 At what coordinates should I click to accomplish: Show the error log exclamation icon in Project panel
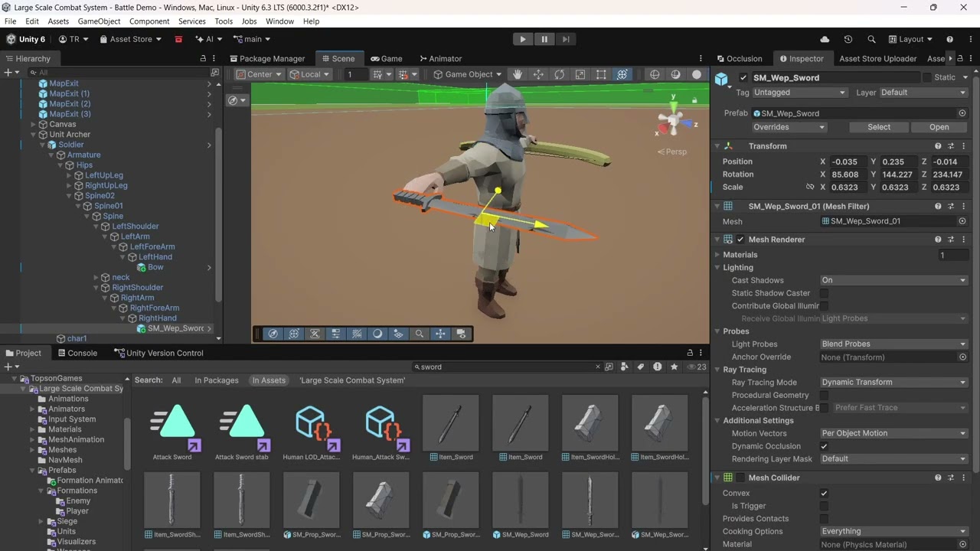(657, 367)
